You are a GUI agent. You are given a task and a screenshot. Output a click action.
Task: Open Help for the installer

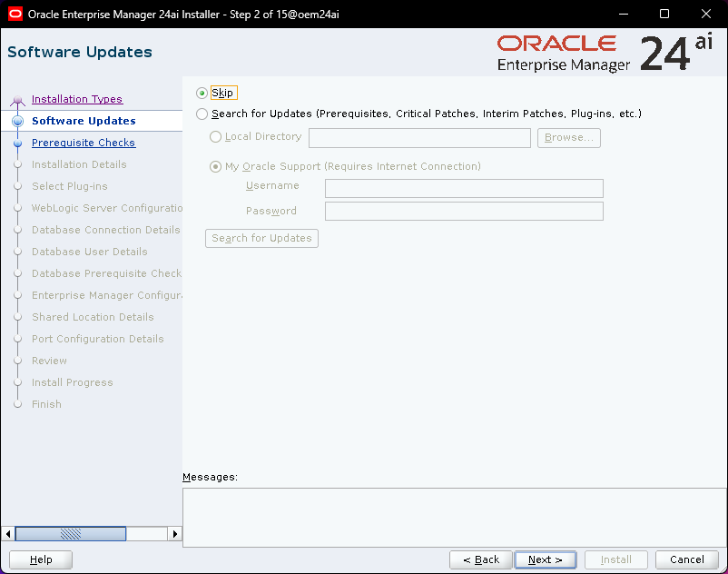[x=42, y=559]
